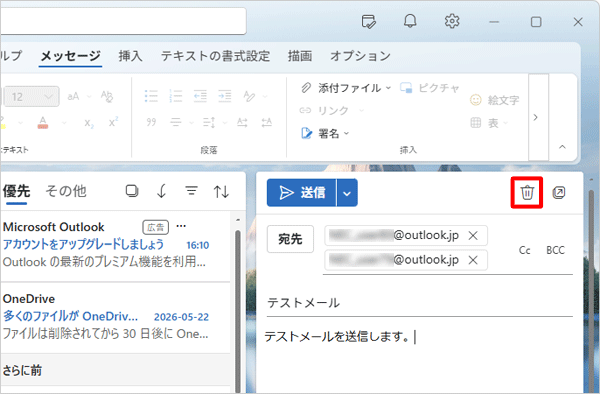
Task: Open the 添付ファイル attach menu
Action: pos(346,88)
